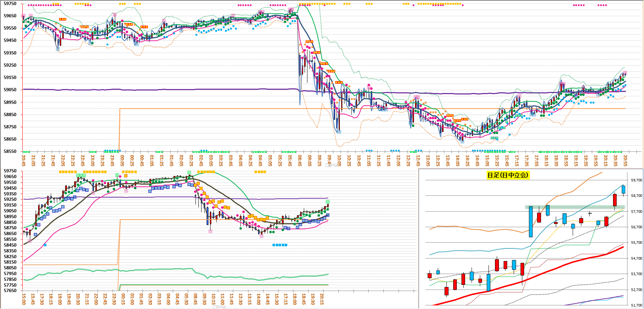644x309 pixels.
Task: Click the blue square row near 58450 on lower-left chart
Action: click(280, 245)
